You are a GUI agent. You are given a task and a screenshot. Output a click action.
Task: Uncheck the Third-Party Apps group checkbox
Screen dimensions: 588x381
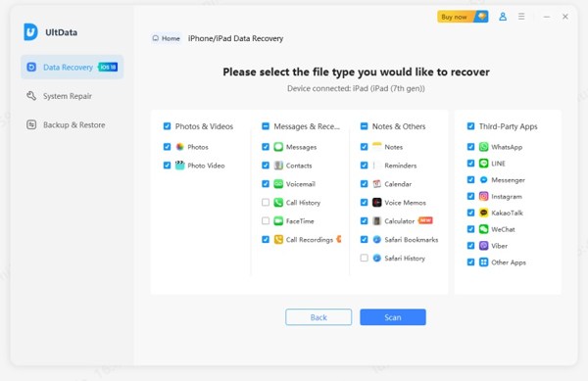coord(470,126)
